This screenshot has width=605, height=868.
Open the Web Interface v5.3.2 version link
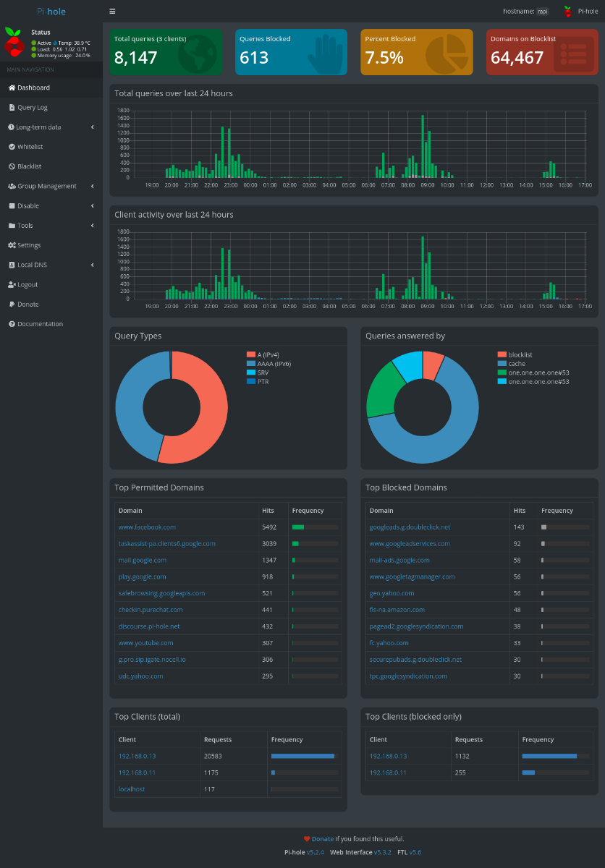click(x=382, y=853)
